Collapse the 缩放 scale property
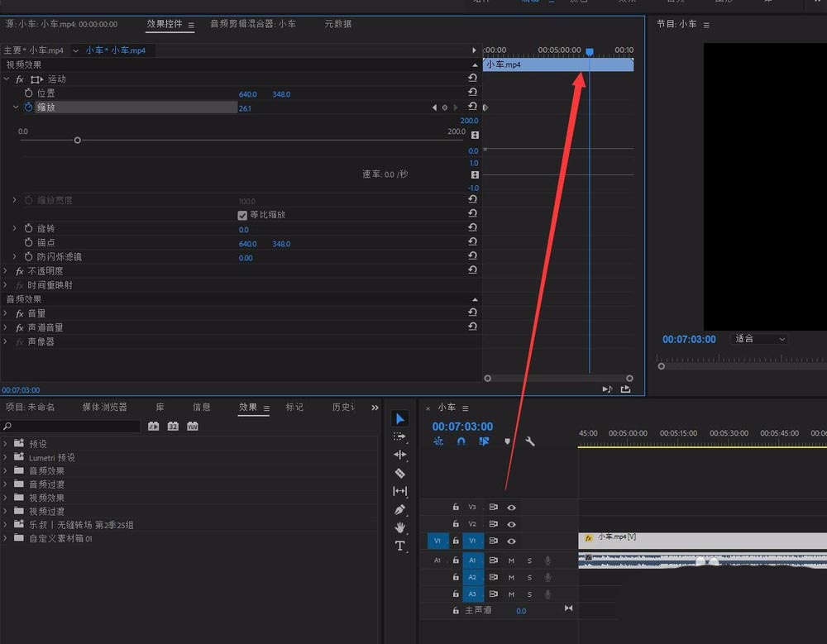827x644 pixels. pyautogui.click(x=16, y=107)
